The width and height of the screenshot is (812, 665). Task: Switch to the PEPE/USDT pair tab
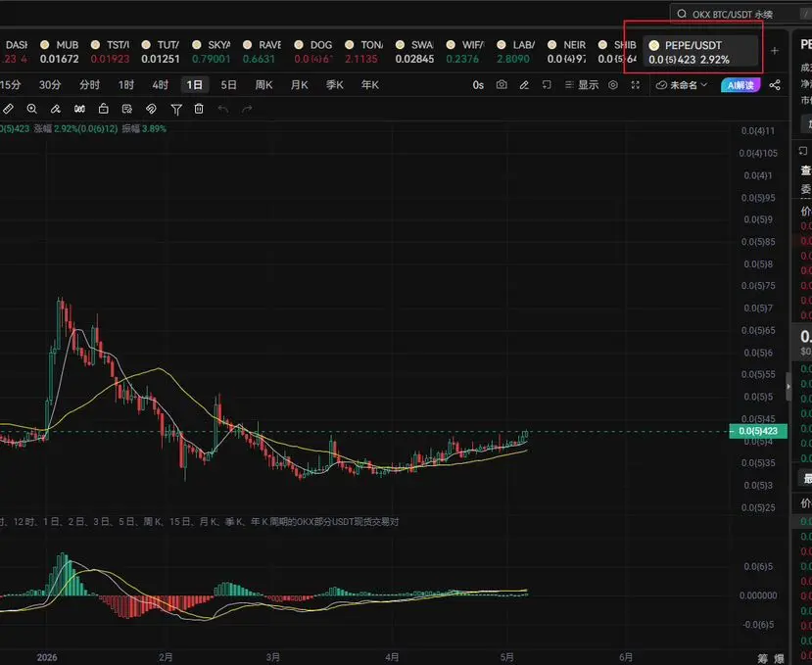point(700,52)
